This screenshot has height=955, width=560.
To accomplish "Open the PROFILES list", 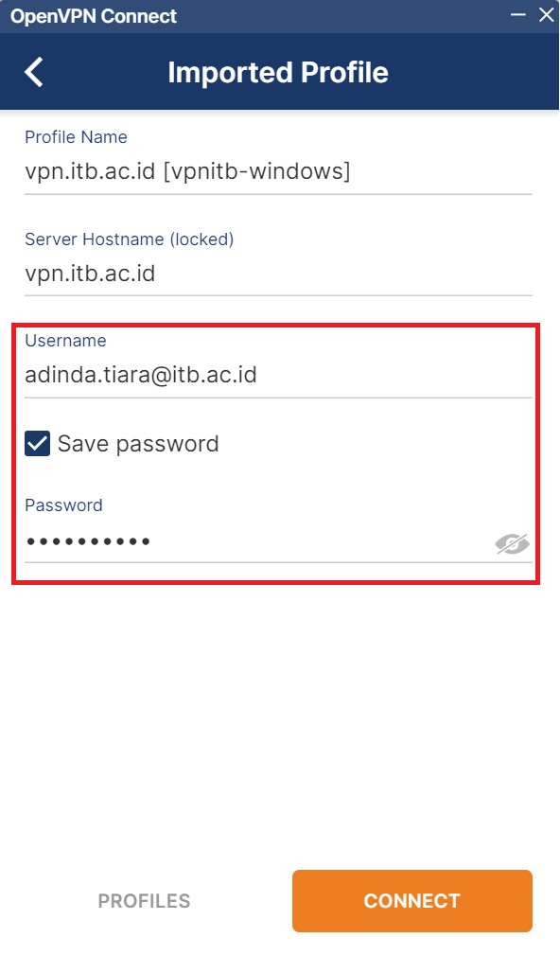I will [x=145, y=901].
